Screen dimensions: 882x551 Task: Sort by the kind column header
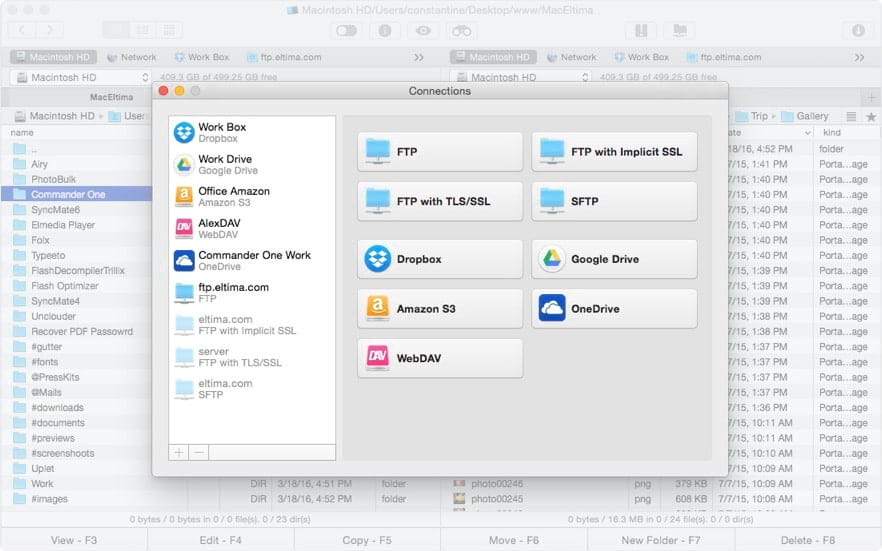click(x=831, y=133)
